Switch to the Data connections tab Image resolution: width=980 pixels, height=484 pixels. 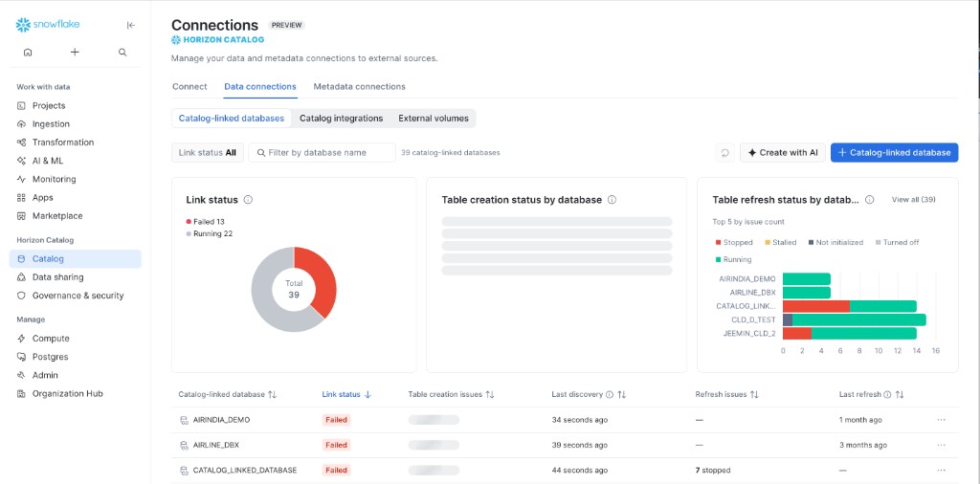click(260, 87)
